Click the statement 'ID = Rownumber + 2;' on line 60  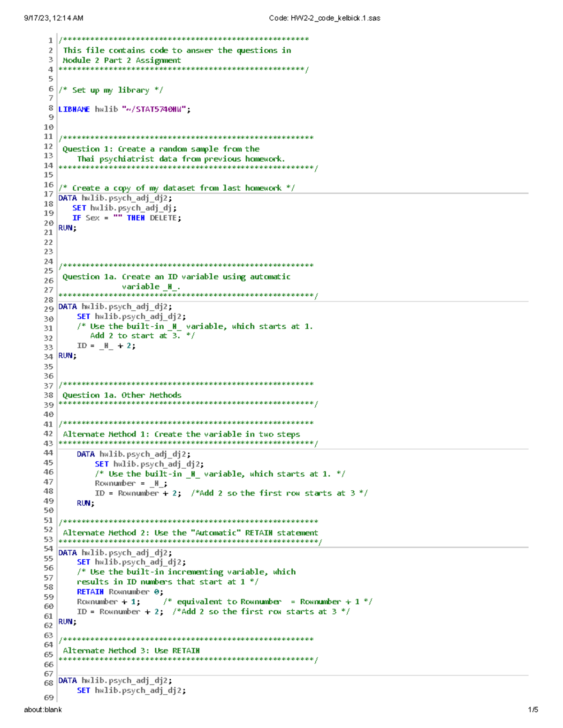120,611
